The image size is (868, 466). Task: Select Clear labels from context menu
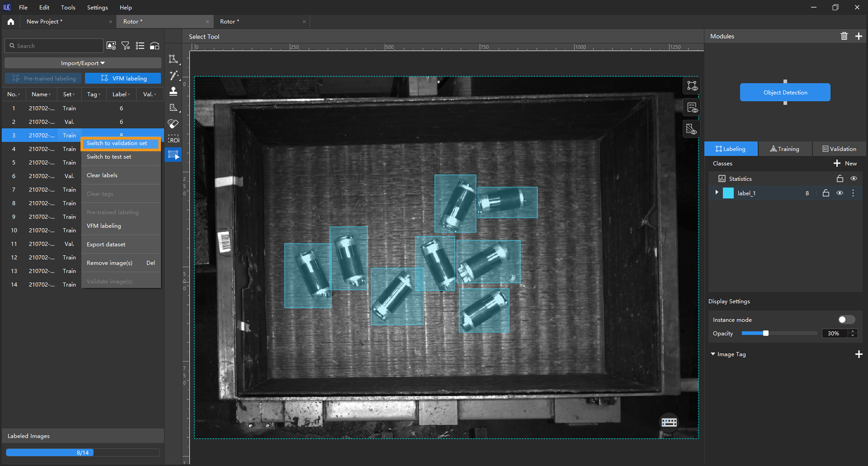tap(121, 175)
